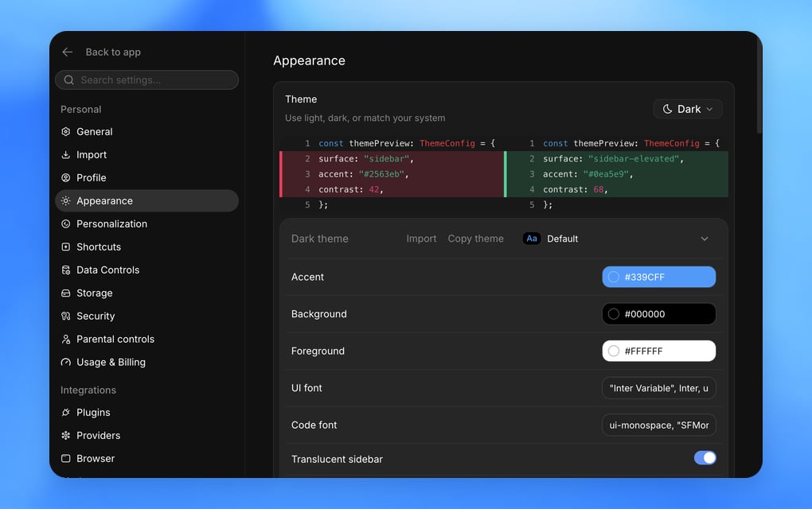The image size is (812, 509).
Task: Click the Appearance sun icon
Action: pos(66,200)
